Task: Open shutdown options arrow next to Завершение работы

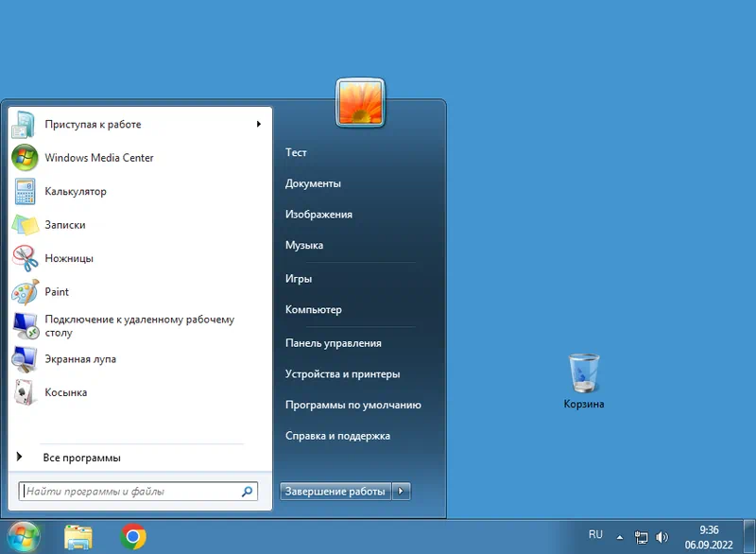Action: click(x=402, y=491)
